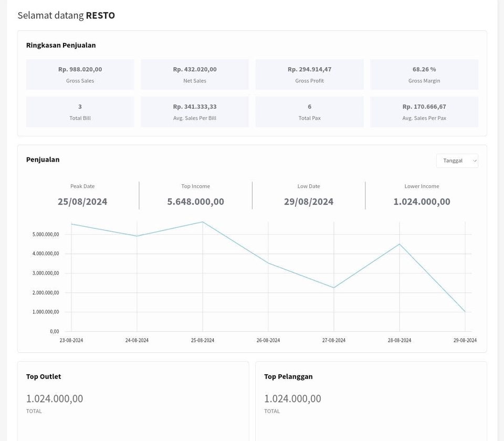Image resolution: width=504 pixels, height=441 pixels.
Task: Click the lowest chart point at 29-08-2024
Action: (x=465, y=311)
